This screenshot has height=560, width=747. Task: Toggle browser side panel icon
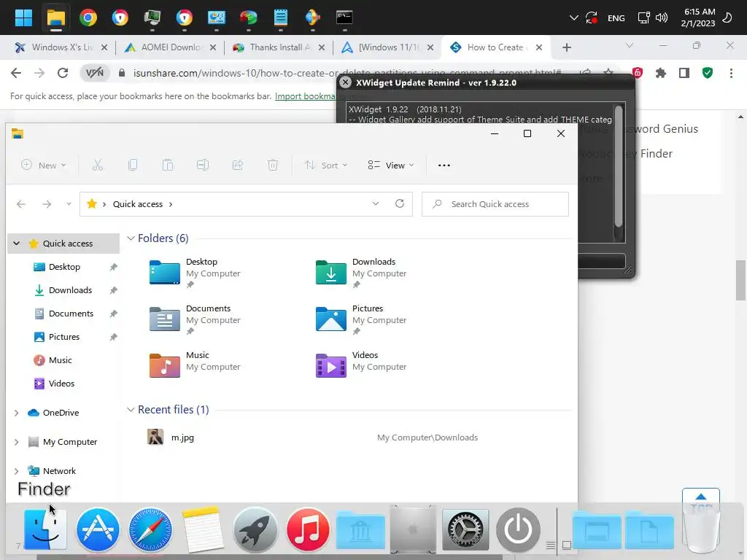pyautogui.click(x=684, y=73)
